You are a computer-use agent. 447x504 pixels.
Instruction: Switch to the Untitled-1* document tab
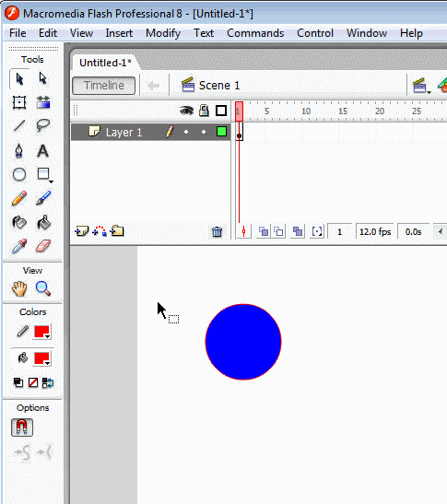coord(105,63)
